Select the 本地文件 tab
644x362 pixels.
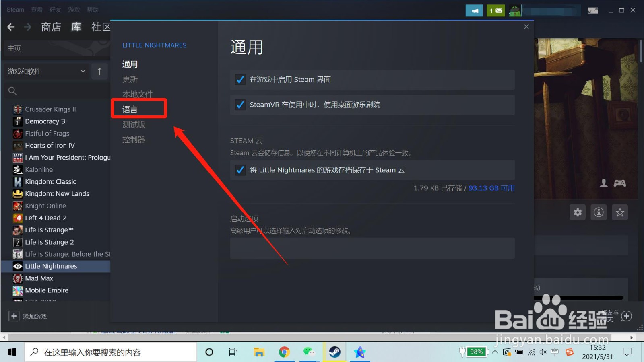[x=138, y=94]
